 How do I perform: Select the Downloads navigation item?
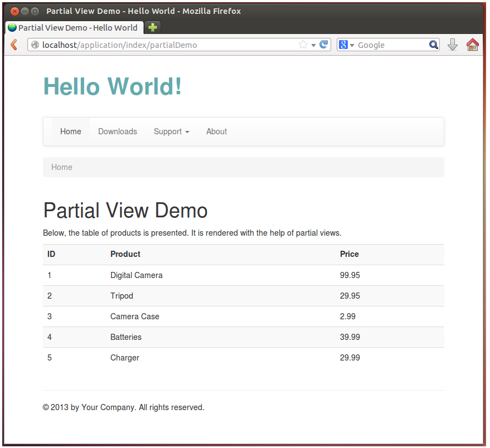(x=117, y=132)
